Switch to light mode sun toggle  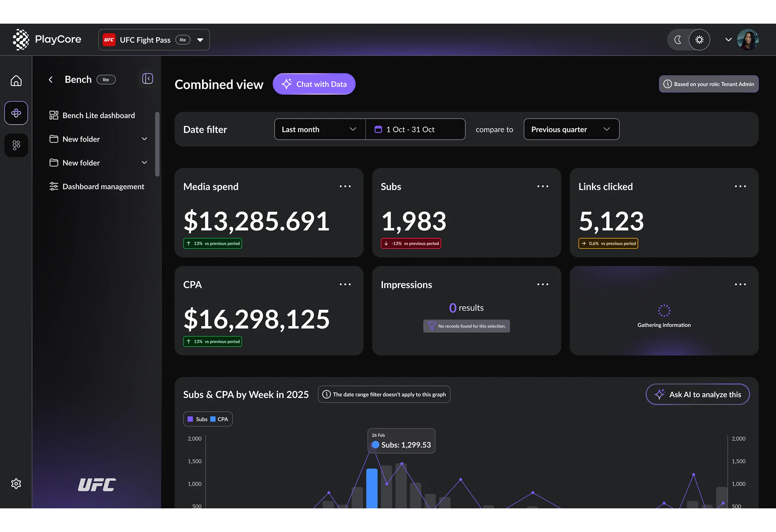click(x=699, y=40)
